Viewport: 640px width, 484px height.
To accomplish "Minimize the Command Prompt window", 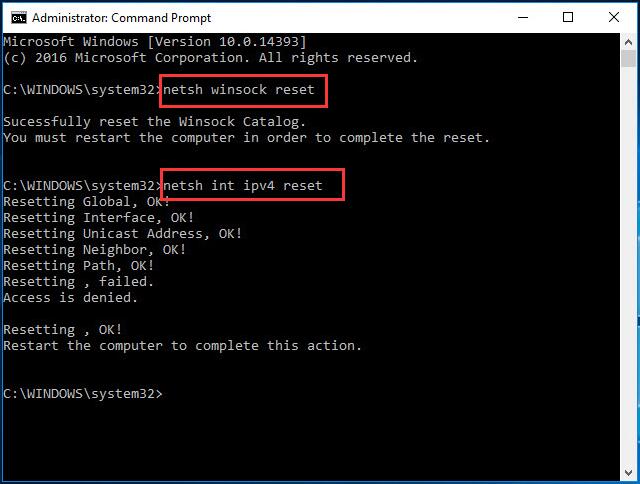I will (x=523, y=17).
